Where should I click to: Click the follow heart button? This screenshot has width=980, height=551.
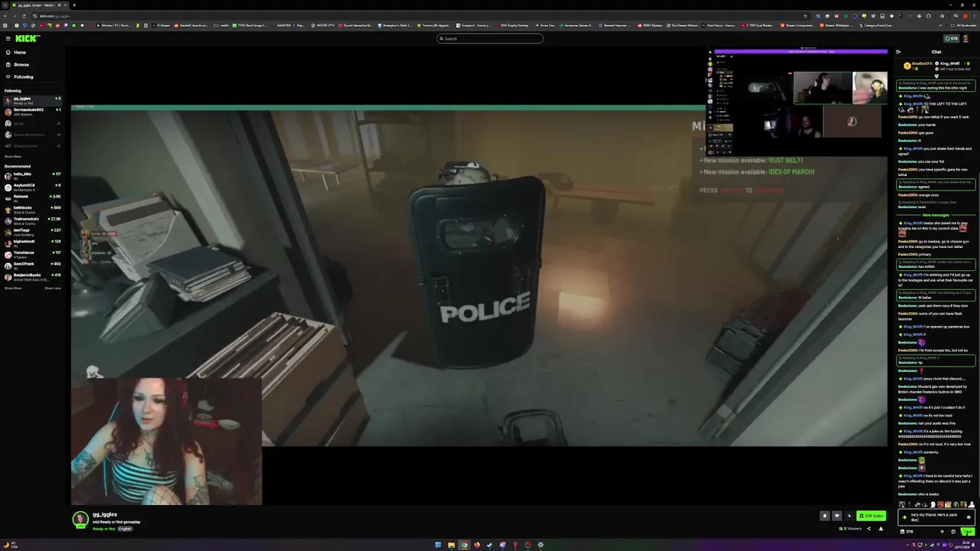coord(837,516)
